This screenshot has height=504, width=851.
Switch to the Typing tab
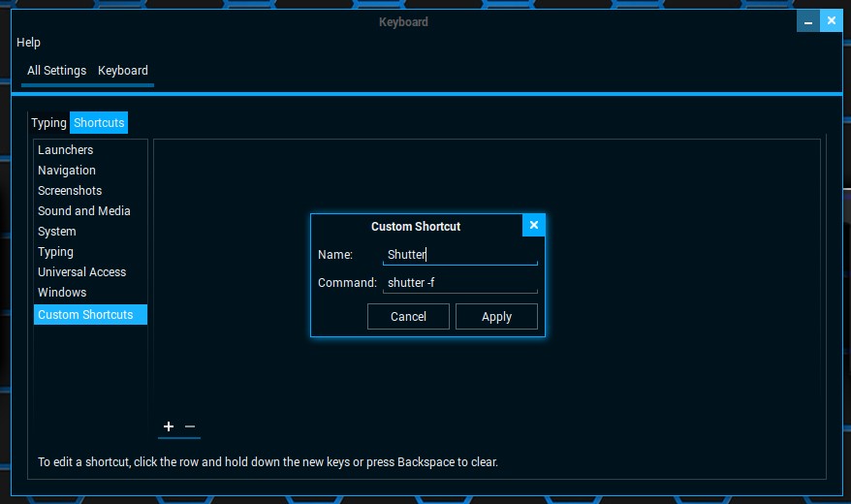[48, 123]
